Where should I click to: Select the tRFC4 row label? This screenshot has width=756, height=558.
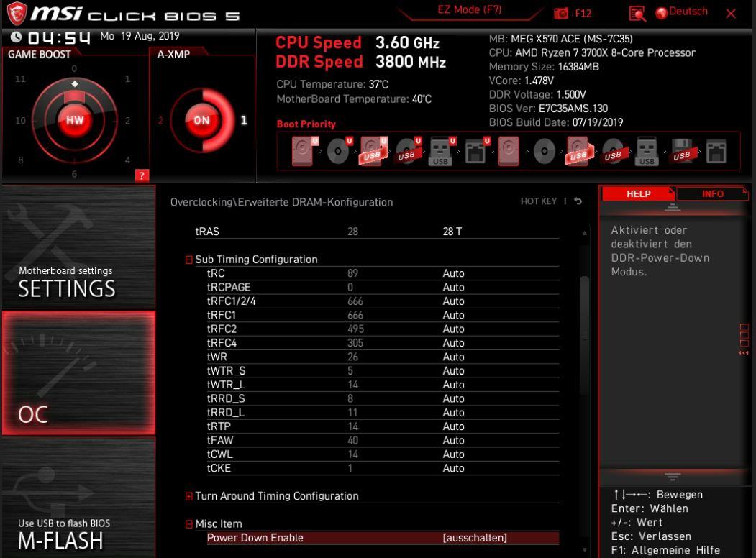pyautogui.click(x=222, y=343)
